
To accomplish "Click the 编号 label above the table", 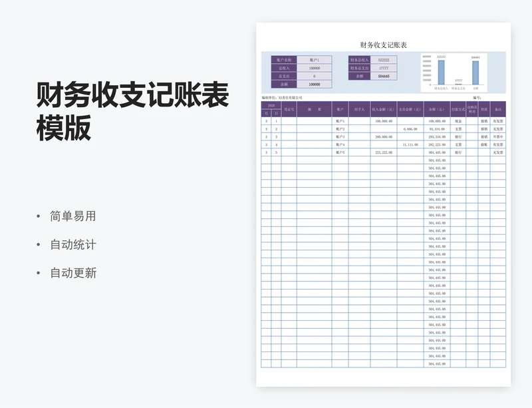I will 477,97.
